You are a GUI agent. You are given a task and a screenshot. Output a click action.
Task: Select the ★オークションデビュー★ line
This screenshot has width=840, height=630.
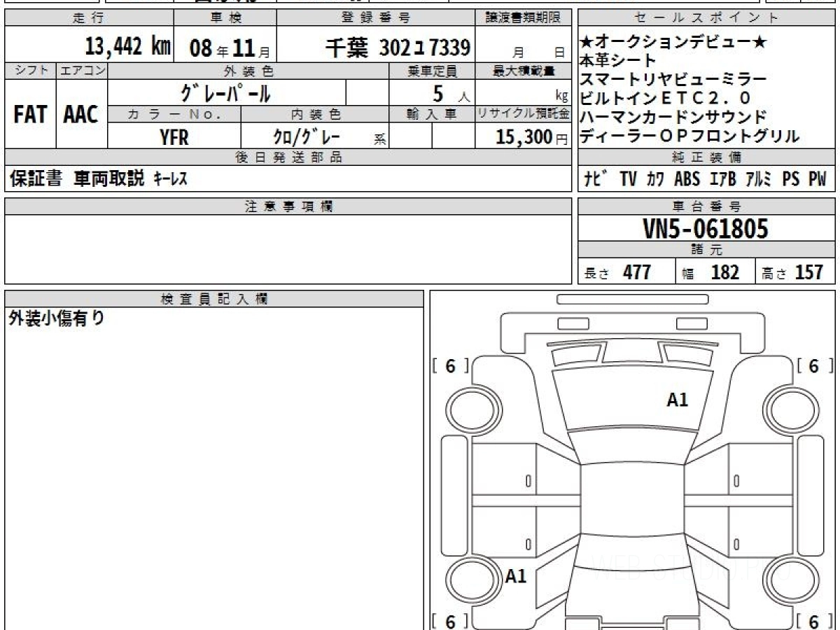[673, 43]
